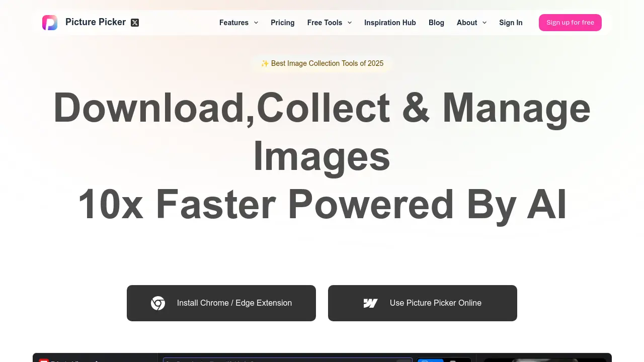Click Use Picture Picker Online button
The image size is (644, 362).
(423, 303)
